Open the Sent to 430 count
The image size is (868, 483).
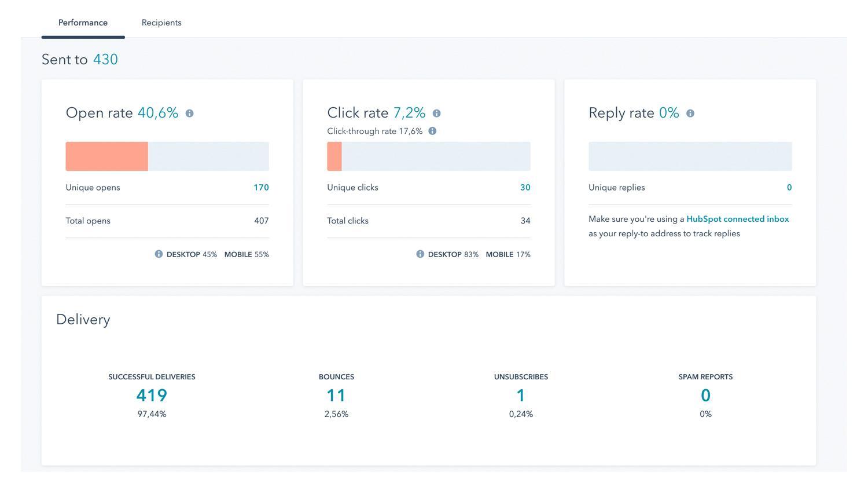tap(105, 60)
